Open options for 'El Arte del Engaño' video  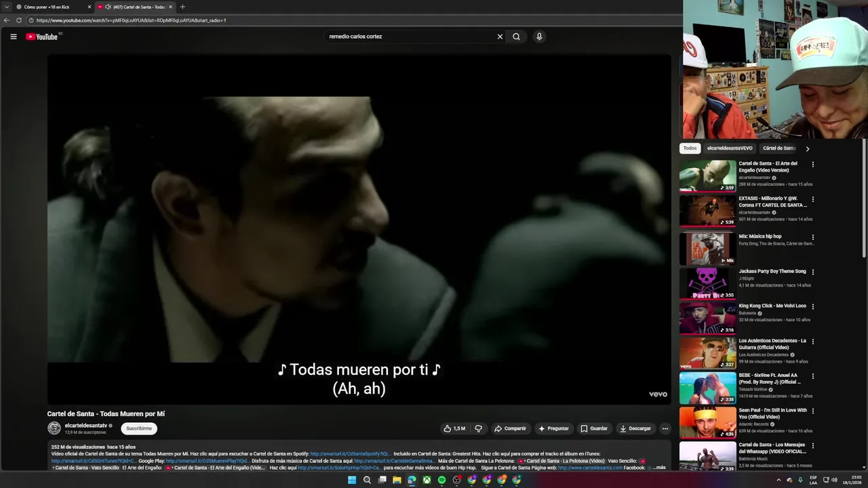[812, 164]
